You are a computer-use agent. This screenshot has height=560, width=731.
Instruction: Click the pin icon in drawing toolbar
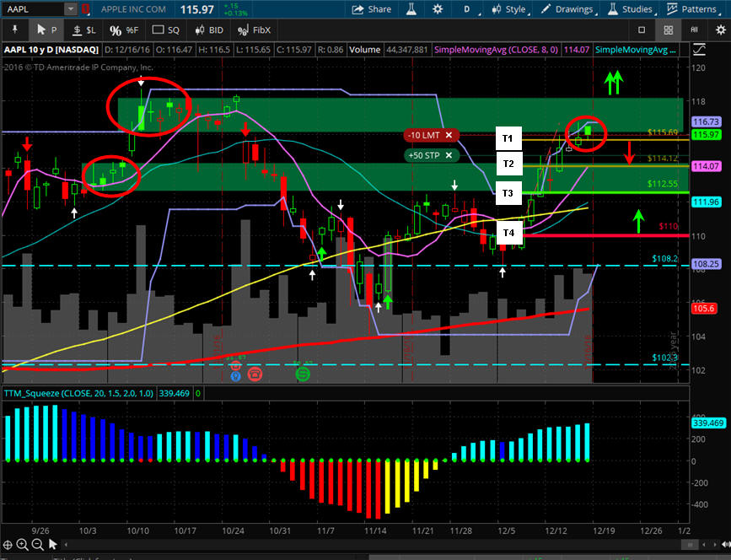coord(15,30)
